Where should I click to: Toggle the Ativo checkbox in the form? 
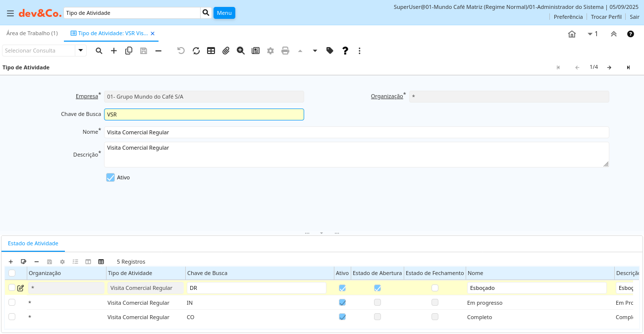click(x=110, y=177)
